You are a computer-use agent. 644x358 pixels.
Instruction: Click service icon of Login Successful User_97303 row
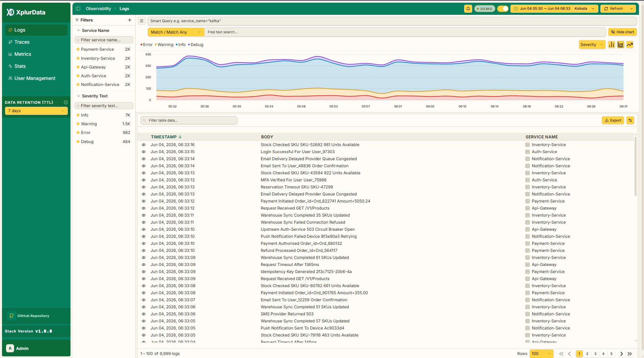528,152
